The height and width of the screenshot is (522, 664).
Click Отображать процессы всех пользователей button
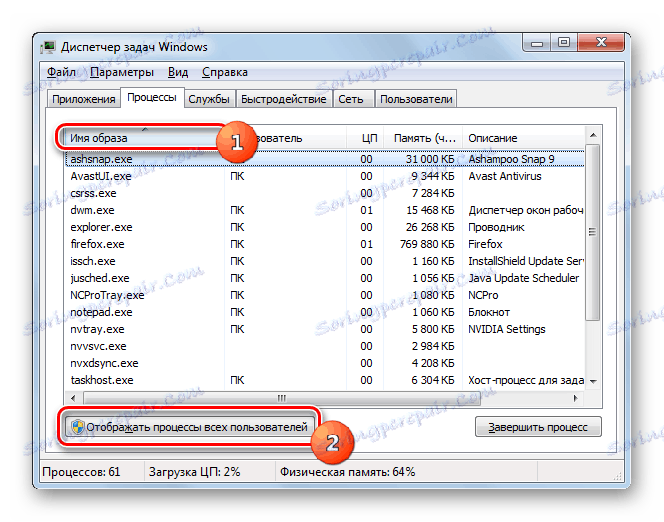coord(190,427)
